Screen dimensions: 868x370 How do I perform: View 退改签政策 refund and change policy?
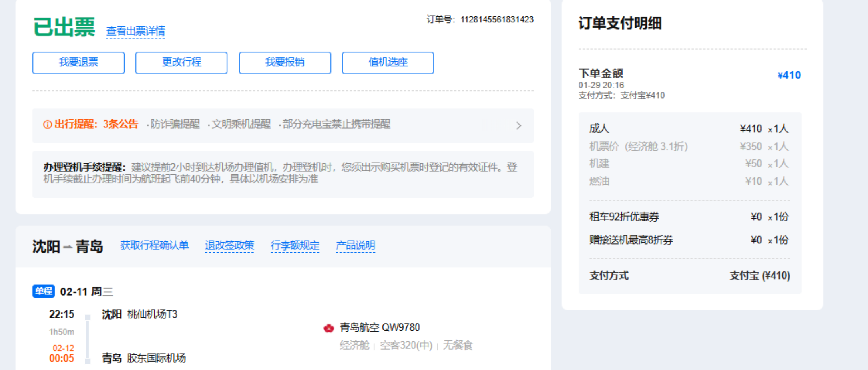tap(229, 245)
